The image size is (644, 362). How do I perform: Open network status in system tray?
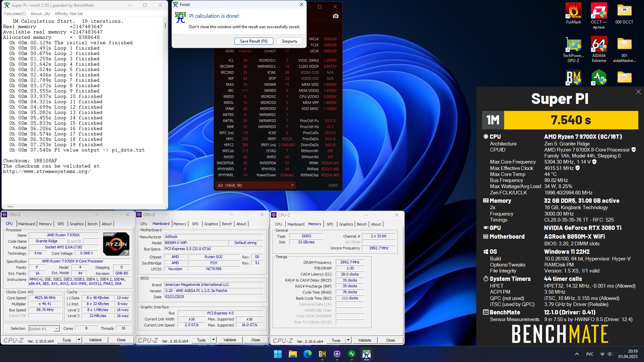tap(602, 354)
